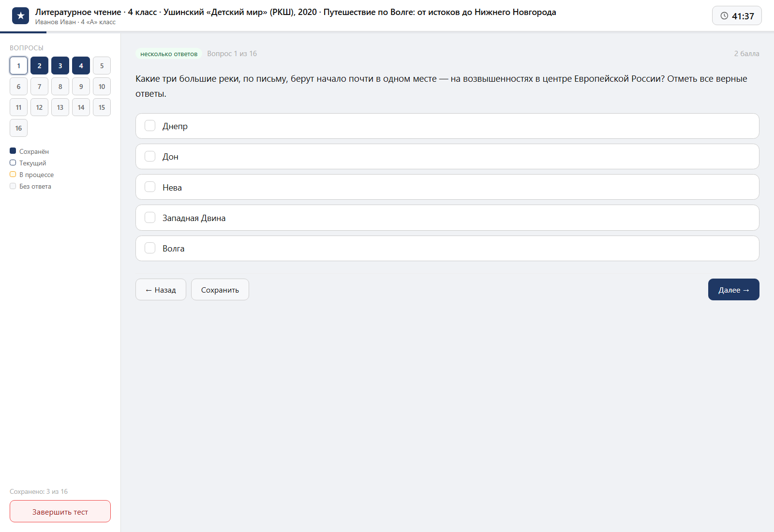
Task: Open question 16 in the sidebar
Action: pos(18,128)
